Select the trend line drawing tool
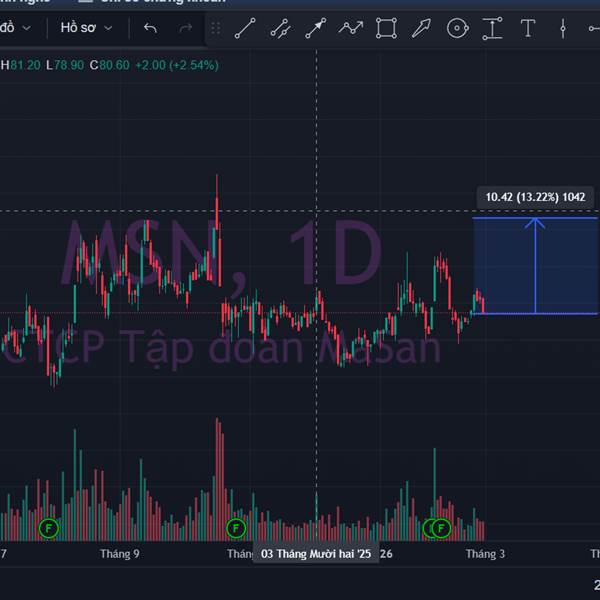The height and width of the screenshot is (600, 600). coord(245,28)
